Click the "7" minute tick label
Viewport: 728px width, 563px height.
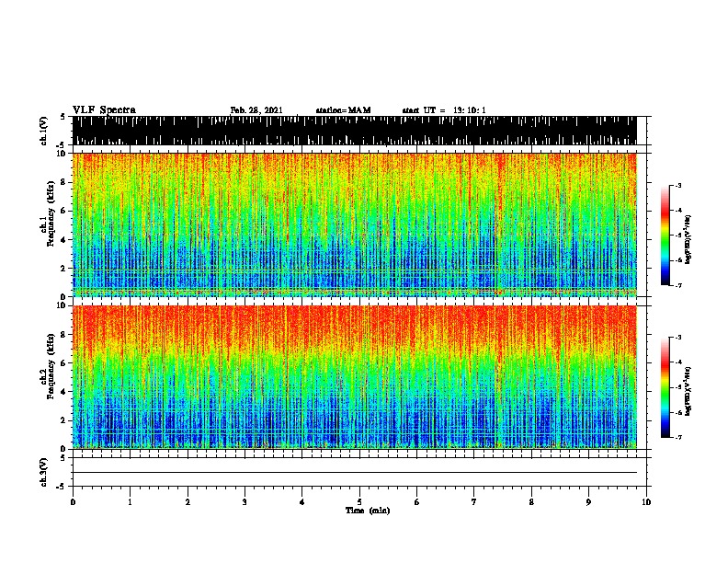click(474, 502)
